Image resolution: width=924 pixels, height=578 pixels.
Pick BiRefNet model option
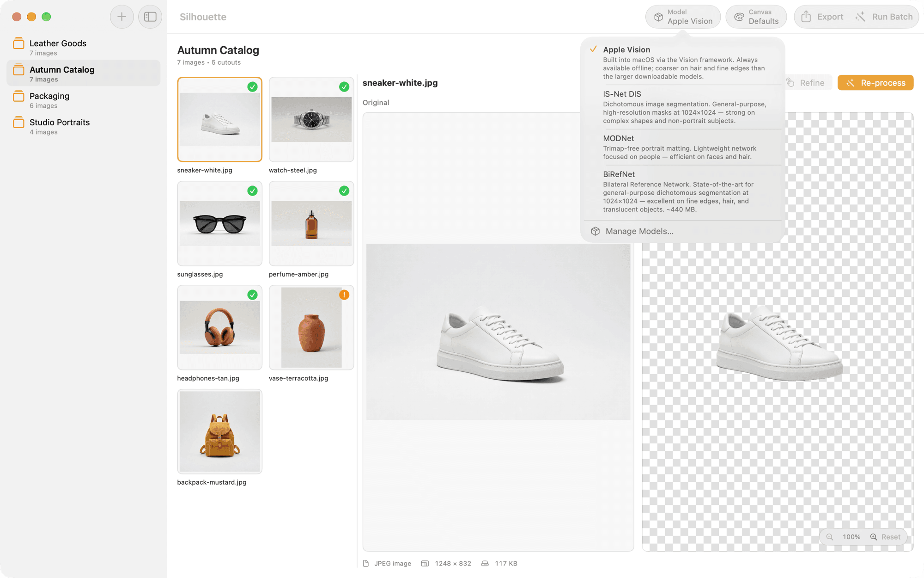(683, 191)
